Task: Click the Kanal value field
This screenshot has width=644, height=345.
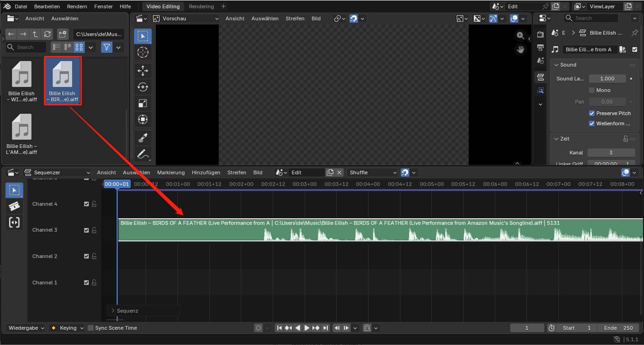Action: 611,153
